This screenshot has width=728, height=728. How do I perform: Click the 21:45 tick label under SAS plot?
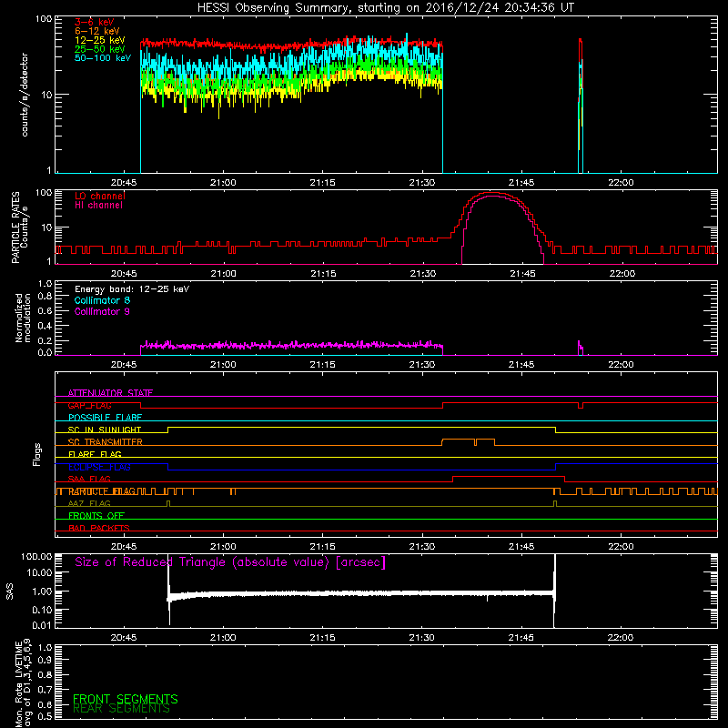521,638
